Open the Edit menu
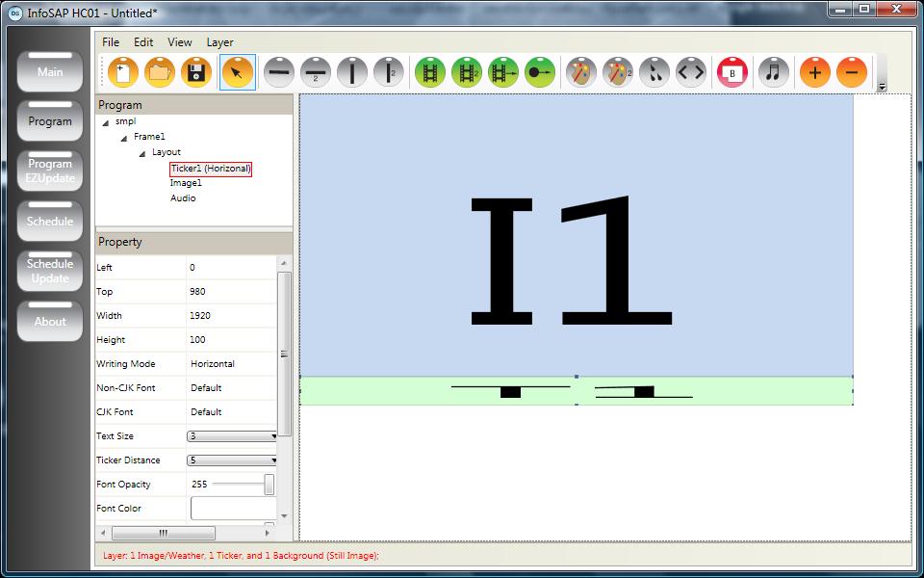Viewport: 924px width, 578px height. coord(143,42)
